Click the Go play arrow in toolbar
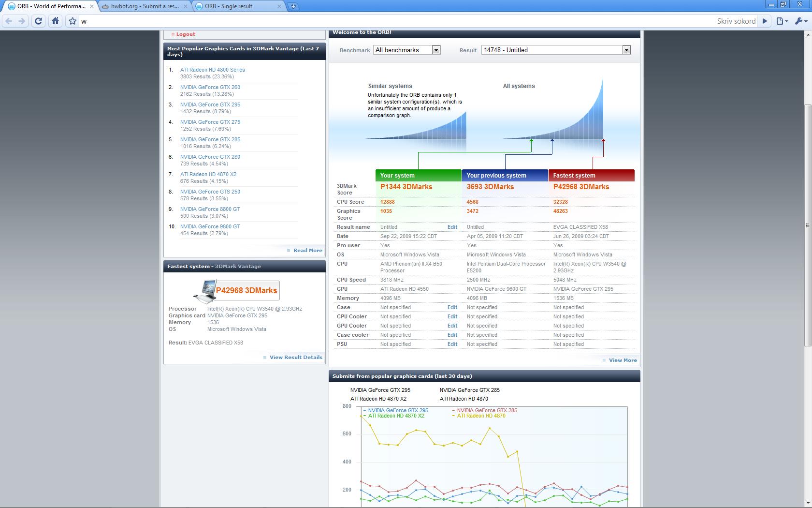Viewport: 812px width, 508px height. point(765,21)
